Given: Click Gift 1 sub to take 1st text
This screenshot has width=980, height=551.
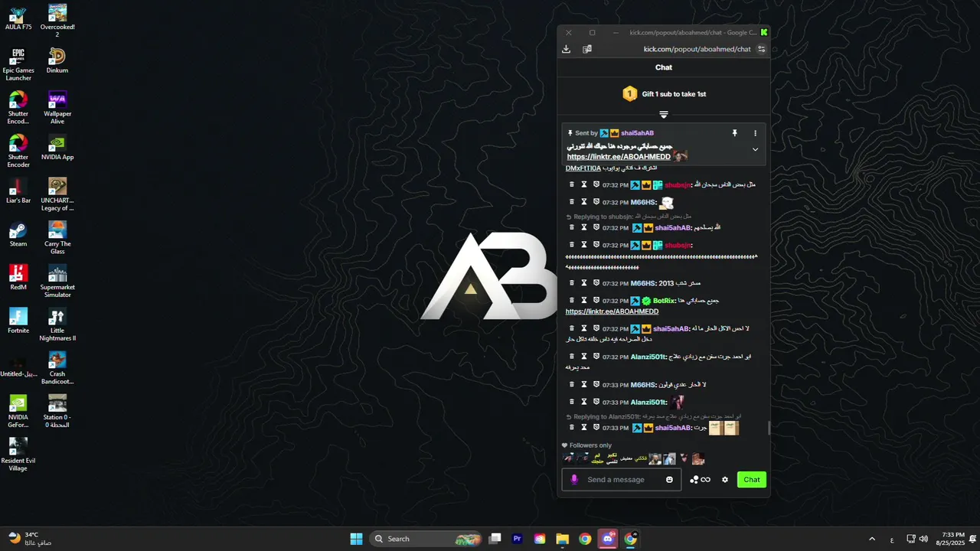Looking at the screenshot, I should pyautogui.click(x=674, y=94).
